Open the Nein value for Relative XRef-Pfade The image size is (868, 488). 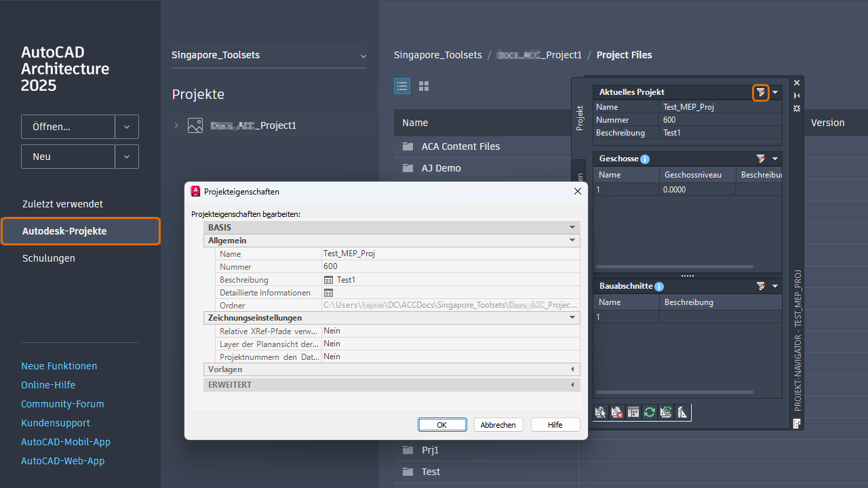click(x=451, y=331)
